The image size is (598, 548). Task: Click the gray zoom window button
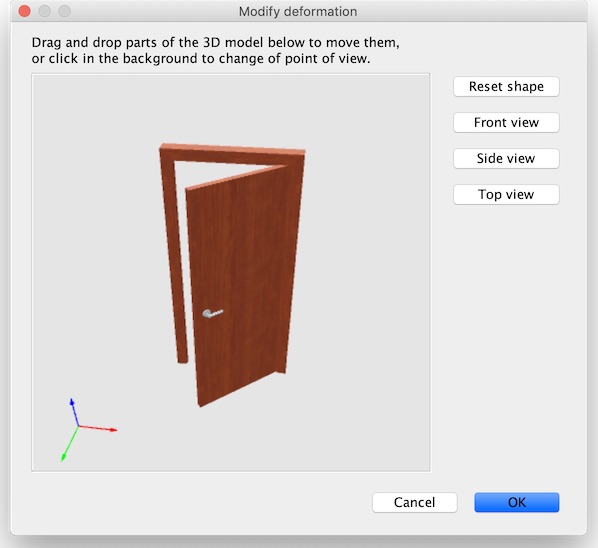pyautogui.click(x=64, y=11)
